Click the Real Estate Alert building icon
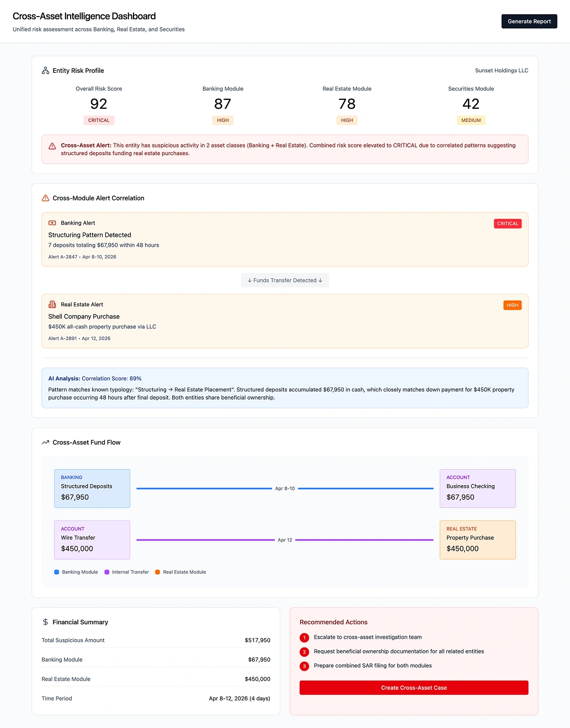This screenshot has height=728, width=570. pos(52,304)
